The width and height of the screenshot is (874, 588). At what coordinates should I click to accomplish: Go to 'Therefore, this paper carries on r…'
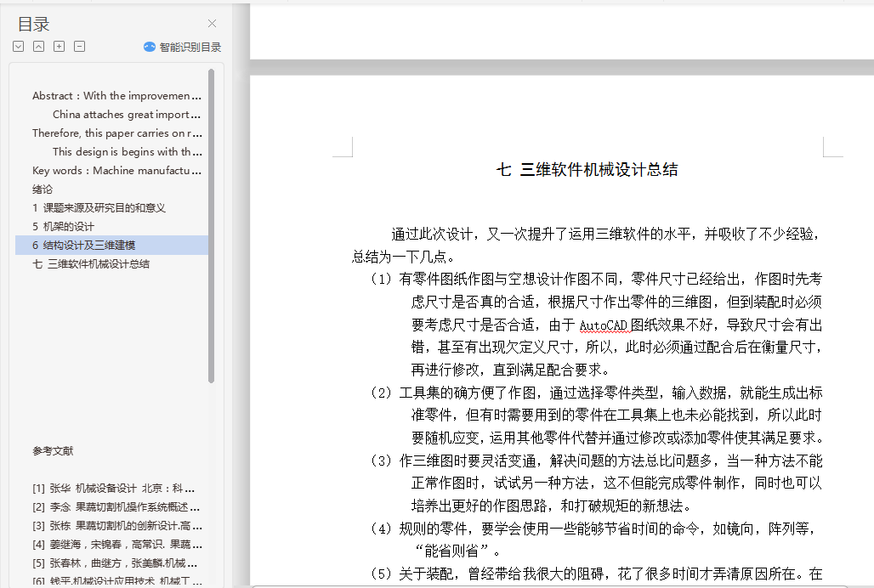[117, 133]
